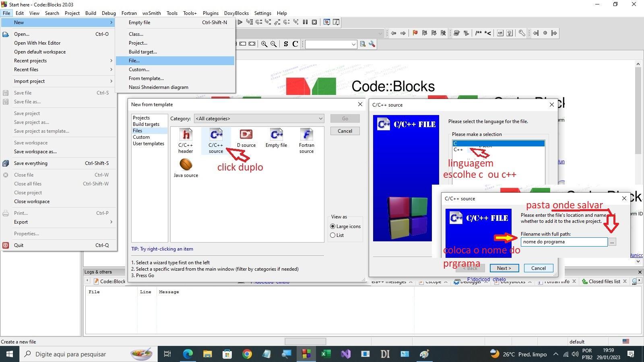Select C++ in the language list
Image resolution: width=644 pixels, height=362 pixels.
point(498,150)
